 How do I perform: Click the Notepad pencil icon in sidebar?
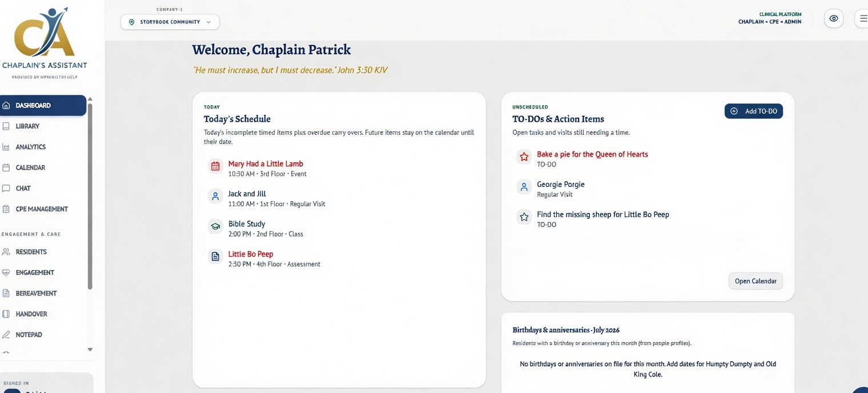(x=6, y=335)
